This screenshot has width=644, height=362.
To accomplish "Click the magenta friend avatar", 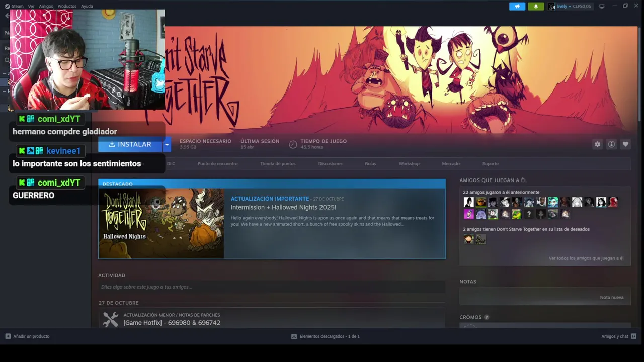I will point(469,214).
